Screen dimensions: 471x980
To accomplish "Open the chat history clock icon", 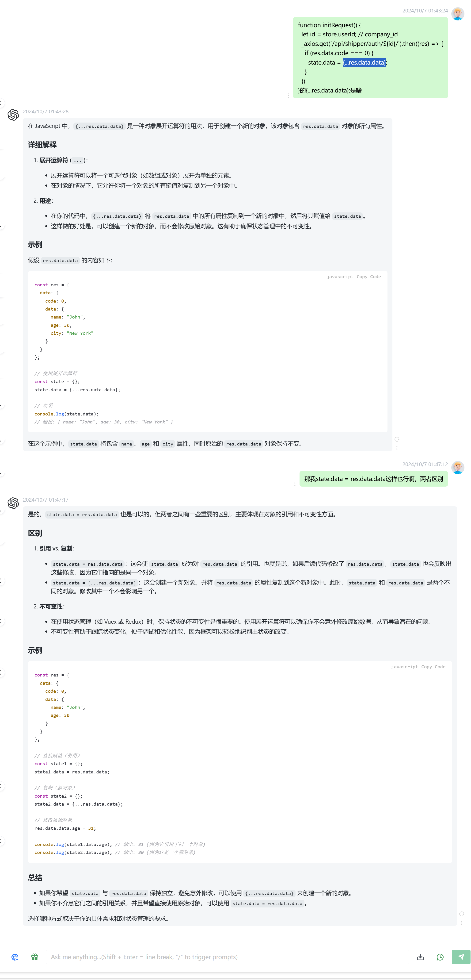I will [x=440, y=957].
